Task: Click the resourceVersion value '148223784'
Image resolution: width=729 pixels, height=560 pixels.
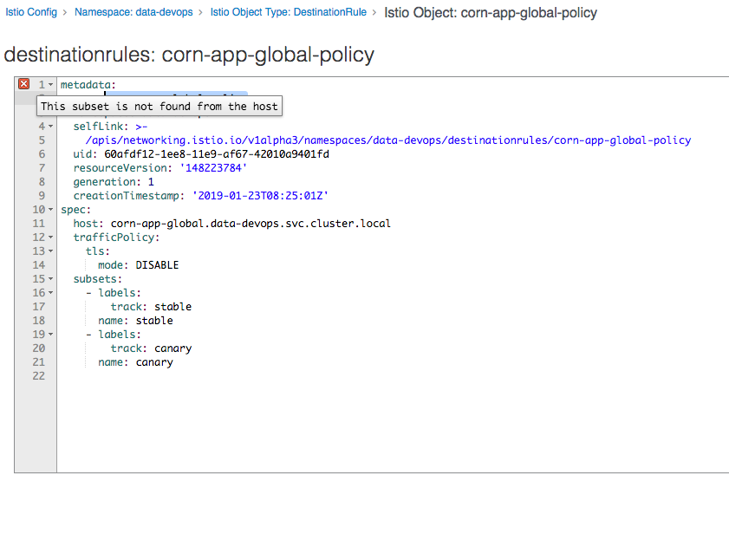Action: (x=213, y=168)
